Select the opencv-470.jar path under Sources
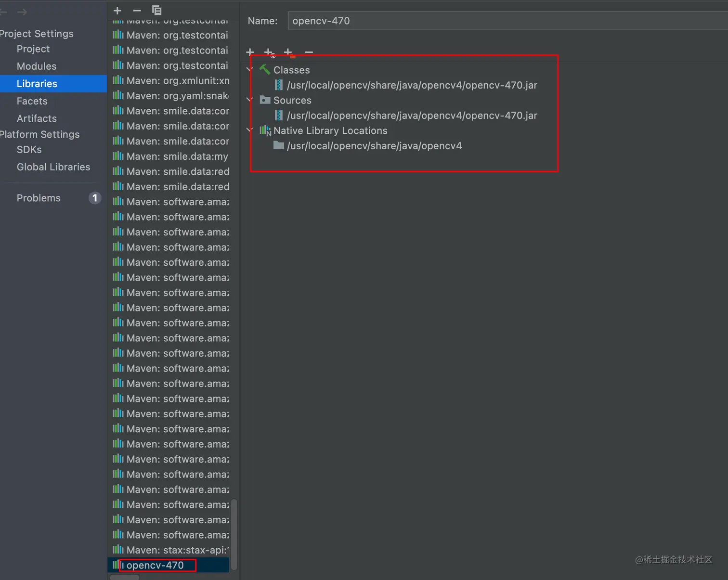 412,116
